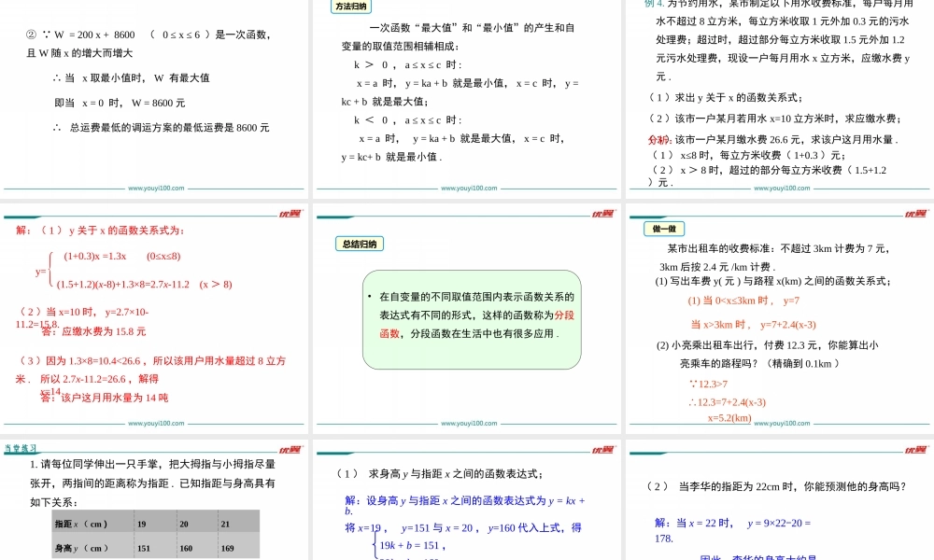Open the www.youyi100.com link under 做一做

(780, 422)
